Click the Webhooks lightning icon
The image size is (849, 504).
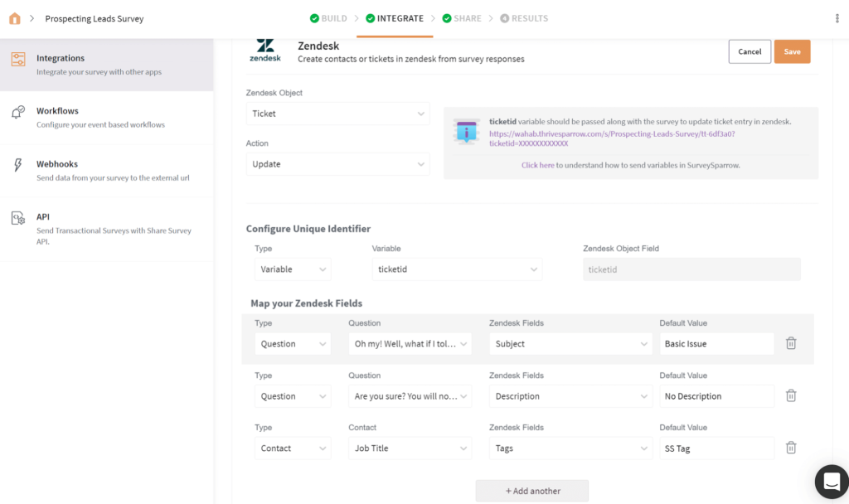pyautogui.click(x=17, y=165)
